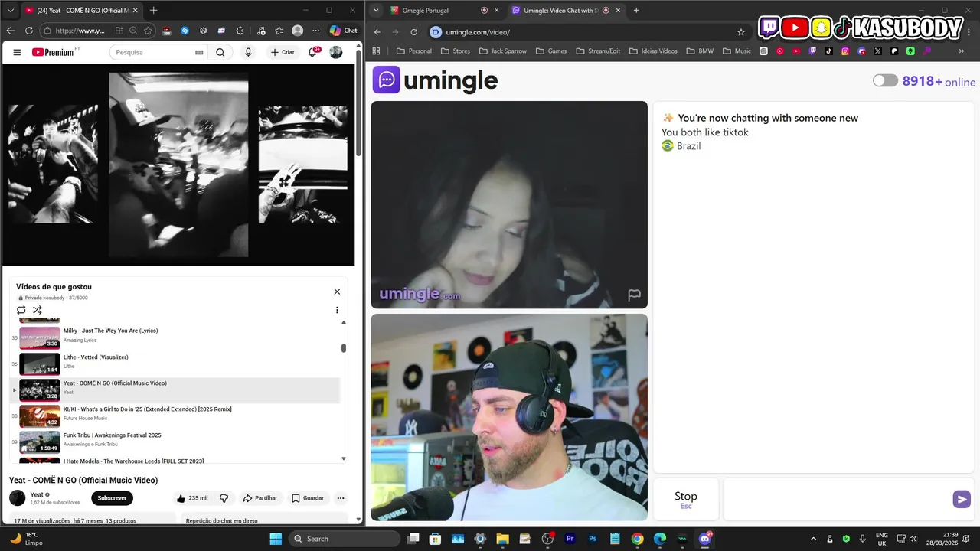Open YouTube account avatar menu

tap(336, 52)
